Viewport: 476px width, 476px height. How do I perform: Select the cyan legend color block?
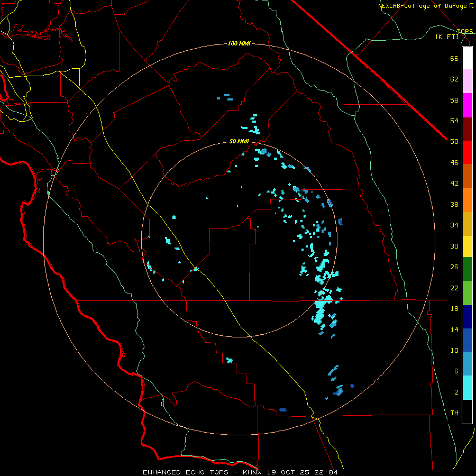click(467, 388)
